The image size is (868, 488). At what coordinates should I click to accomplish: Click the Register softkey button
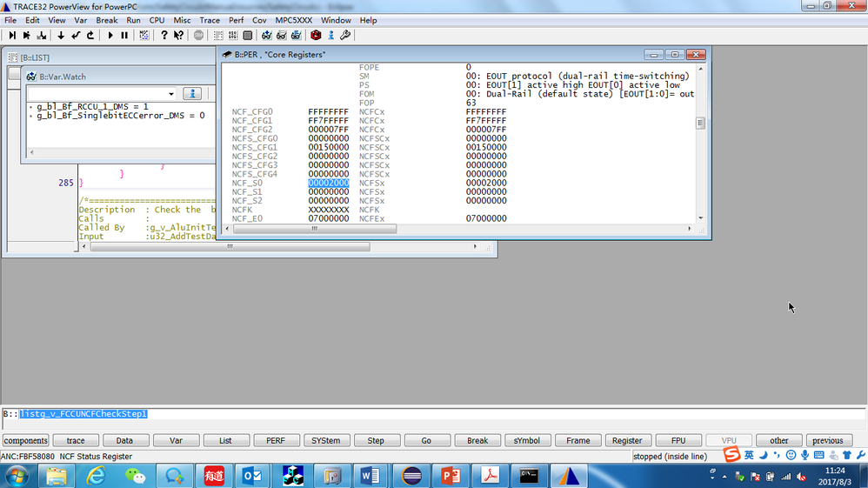pos(627,440)
